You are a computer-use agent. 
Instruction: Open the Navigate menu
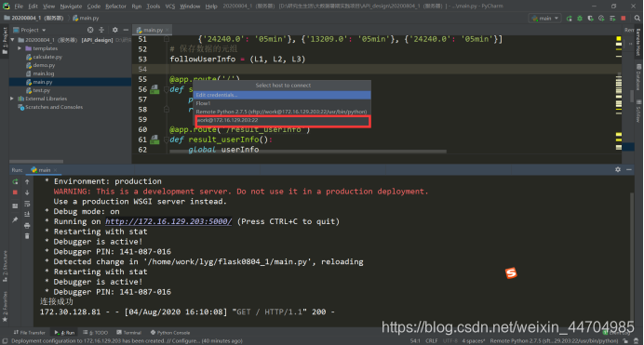click(71, 7)
